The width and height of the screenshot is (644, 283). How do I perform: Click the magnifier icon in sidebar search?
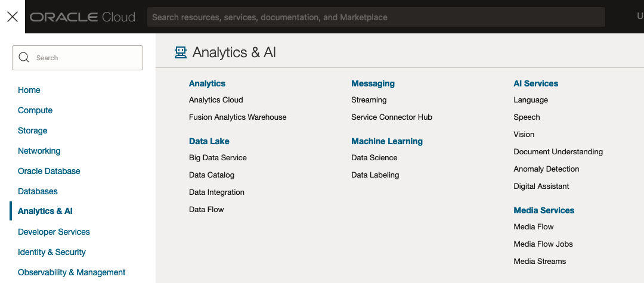pyautogui.click(x=24, y=58)
